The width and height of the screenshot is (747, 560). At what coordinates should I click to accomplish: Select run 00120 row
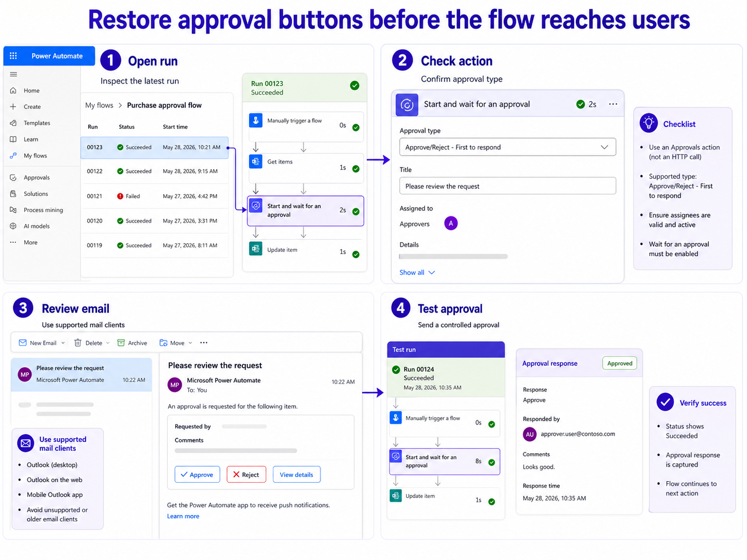coord(154,221)
